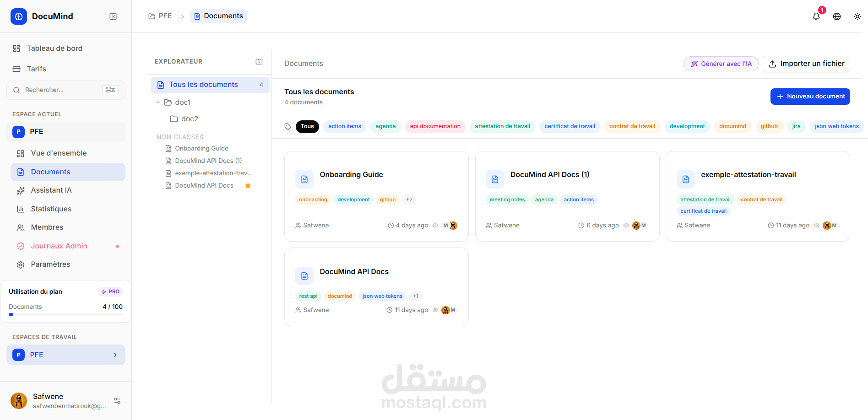Filter by documind tag chip
This screenshot has width=868, height=420.
[x=732, y=127]
